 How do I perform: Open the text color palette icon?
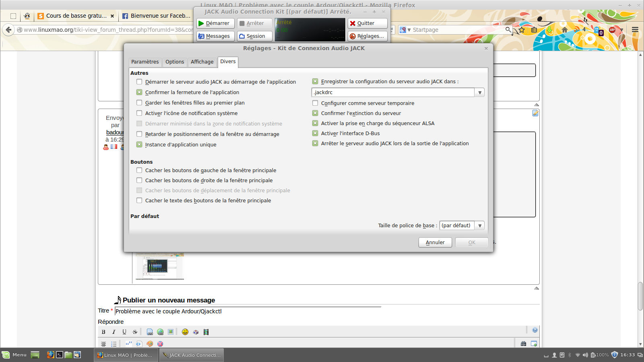150,343
